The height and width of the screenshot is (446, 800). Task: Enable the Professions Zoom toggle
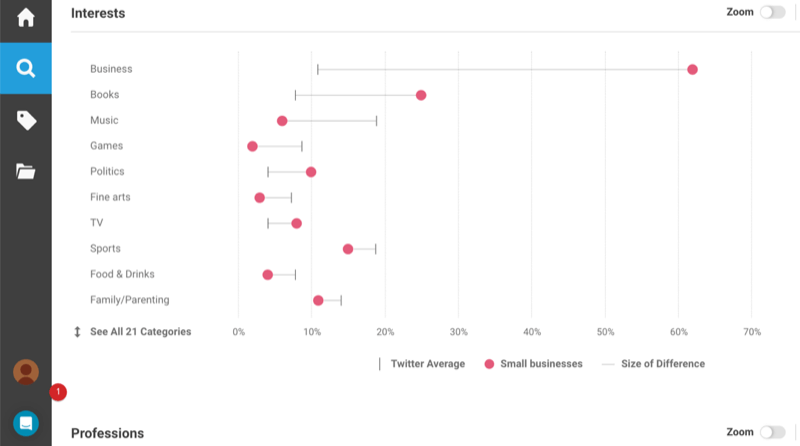click(x=772, y=432)
